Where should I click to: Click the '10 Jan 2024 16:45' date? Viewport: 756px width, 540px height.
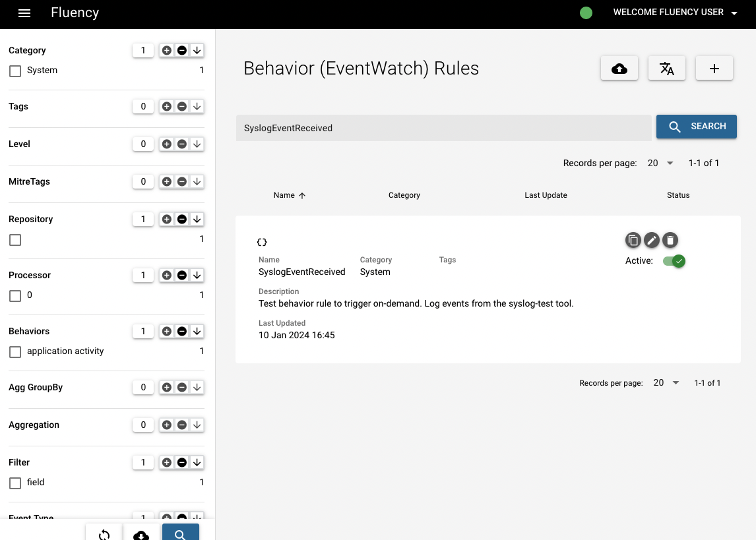(x=296, y=335)
